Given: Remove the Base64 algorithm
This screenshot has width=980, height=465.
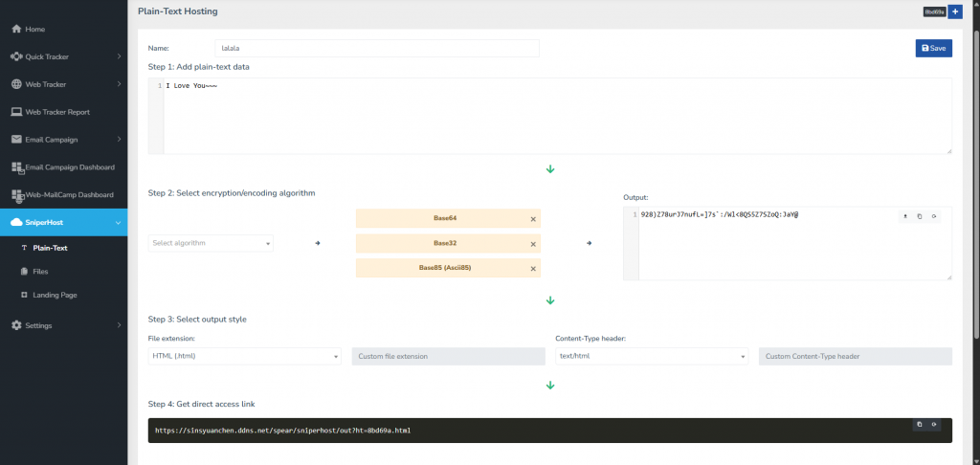Looking at the screenshot, I should (x=533, y=219).
